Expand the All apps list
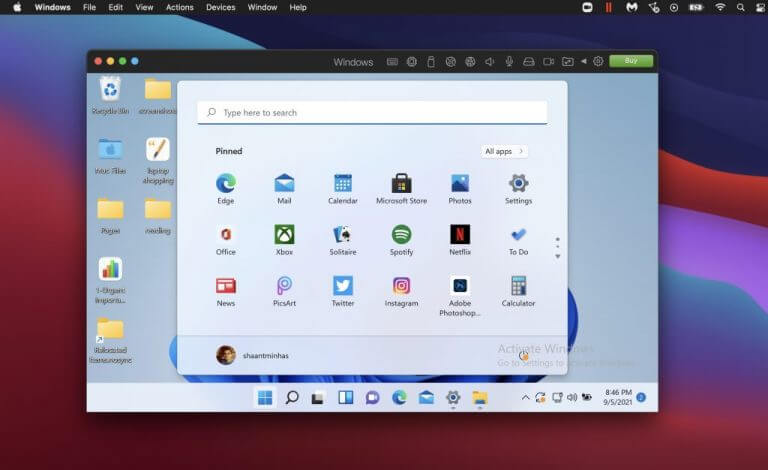 (505, 151)
